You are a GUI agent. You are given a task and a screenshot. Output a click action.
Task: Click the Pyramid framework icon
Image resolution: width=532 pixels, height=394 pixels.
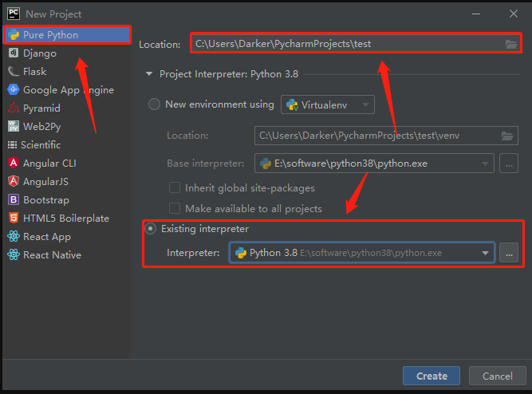(14, 108)
